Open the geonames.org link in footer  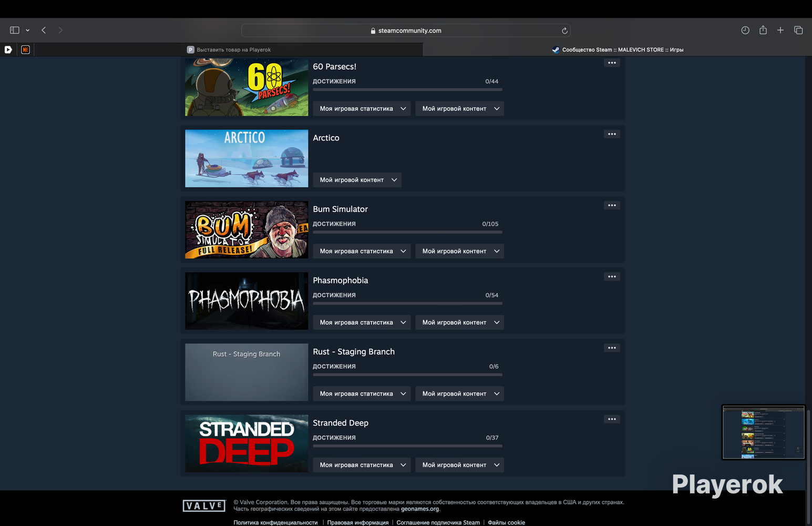[420, 509]
